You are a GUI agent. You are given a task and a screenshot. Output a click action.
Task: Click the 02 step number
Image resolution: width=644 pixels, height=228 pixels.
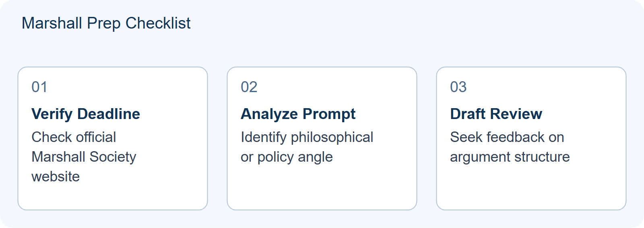[249, 87]
